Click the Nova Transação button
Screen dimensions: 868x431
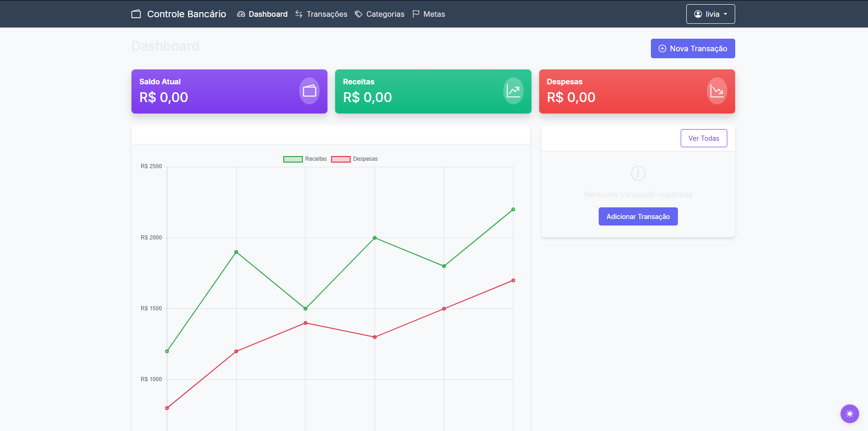pos(692,48)
